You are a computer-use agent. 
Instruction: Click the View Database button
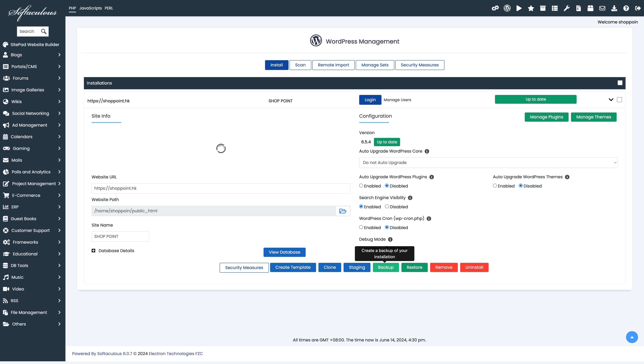coord(284,252)
